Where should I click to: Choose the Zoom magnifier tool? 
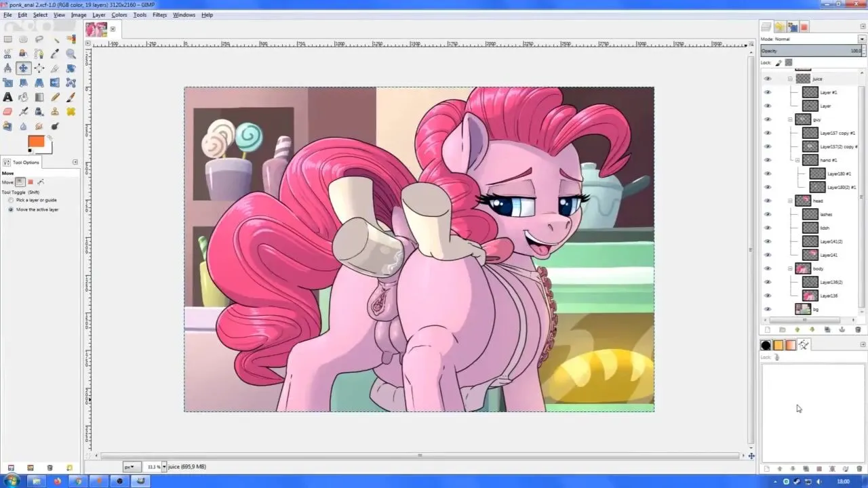(x=71, y=54)
